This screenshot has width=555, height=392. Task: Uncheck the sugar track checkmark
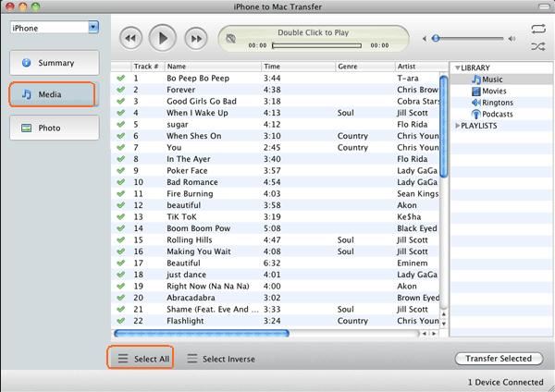(x=120, y=124)
